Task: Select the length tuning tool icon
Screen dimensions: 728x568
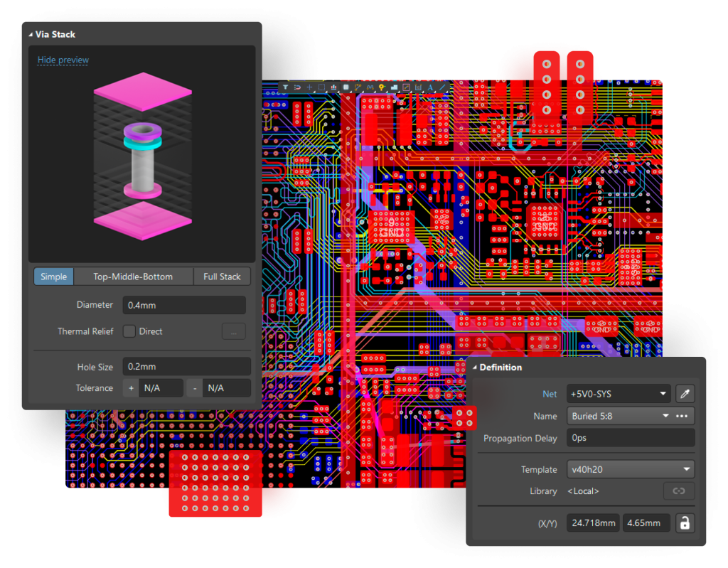Action: pyautogui.click(x=370, y=87)
